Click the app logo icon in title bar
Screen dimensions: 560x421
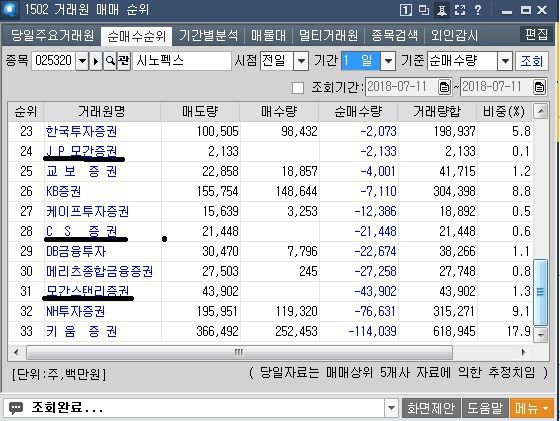9,9
